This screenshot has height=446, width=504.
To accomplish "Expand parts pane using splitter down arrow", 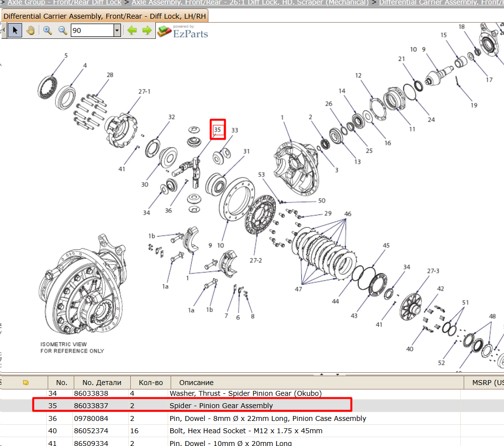I will click(337, 374).
